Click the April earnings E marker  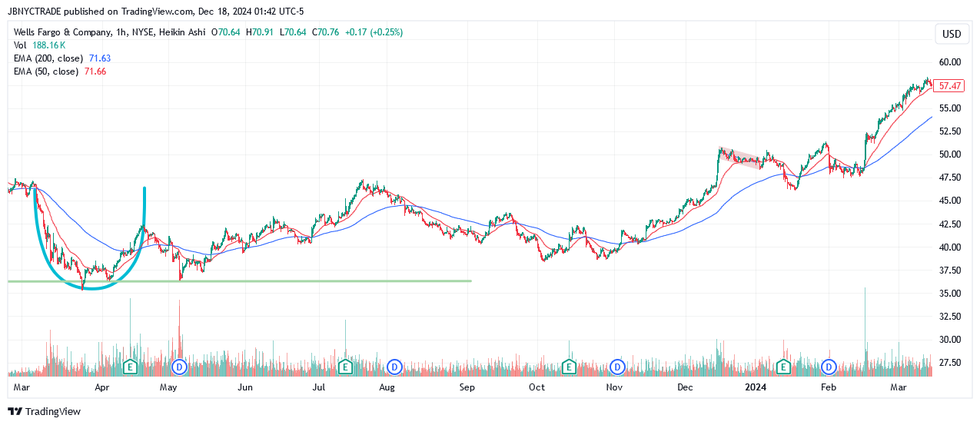[x=130, y=366]
